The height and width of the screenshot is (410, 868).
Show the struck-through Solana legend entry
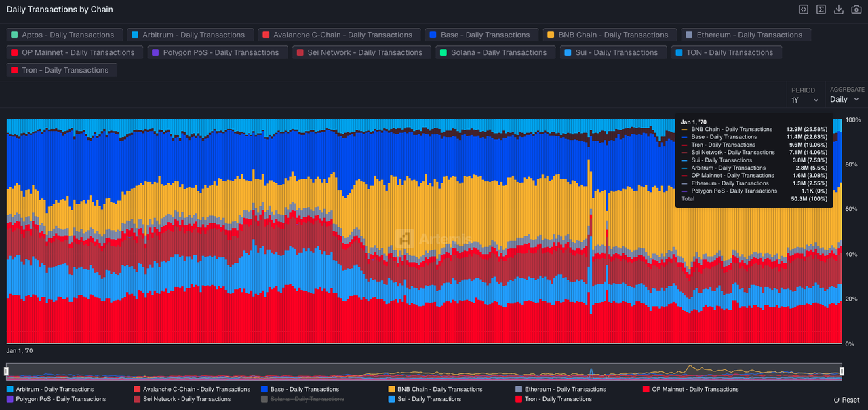[303, 399]
